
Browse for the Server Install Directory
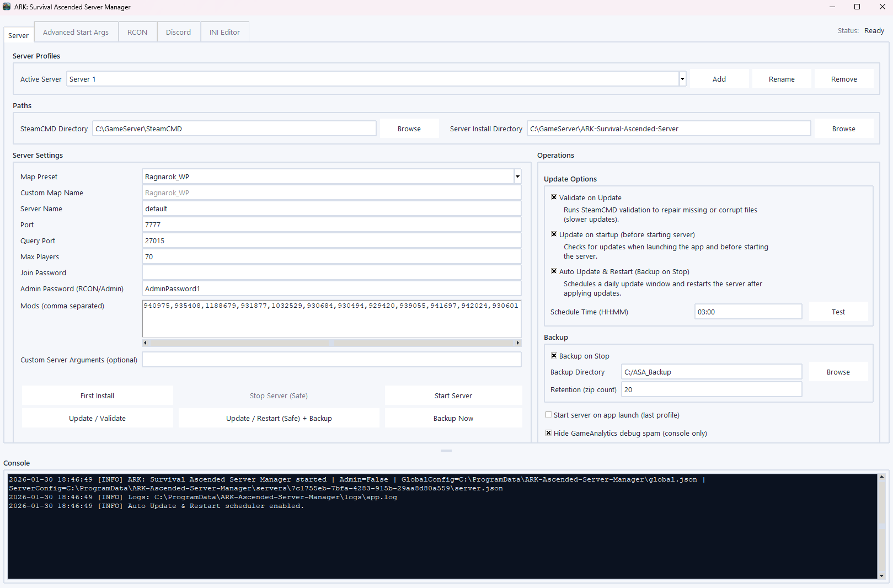[x=844, y=129]
